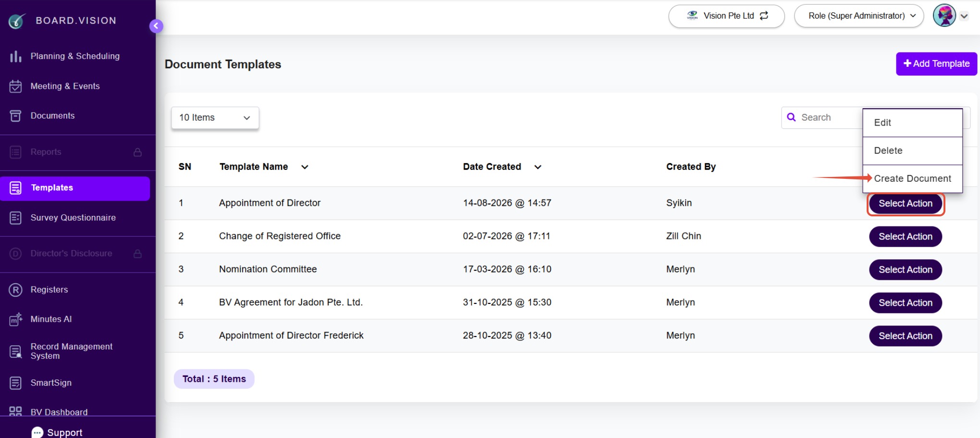Sort by Date Created chevron

pos(538,167)
